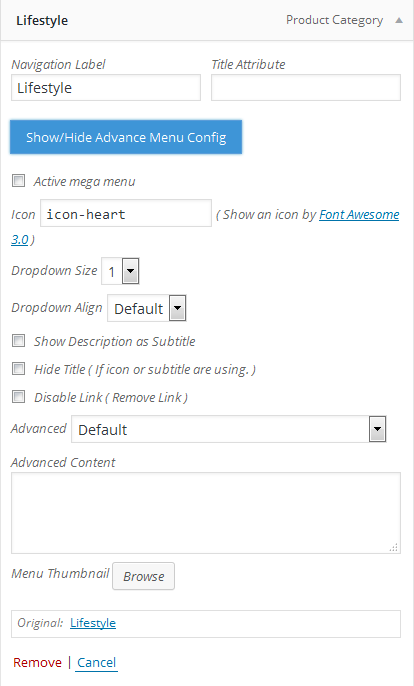Focus the Title Attribute input box
The image size is (414, 686).
coord(306,88)
